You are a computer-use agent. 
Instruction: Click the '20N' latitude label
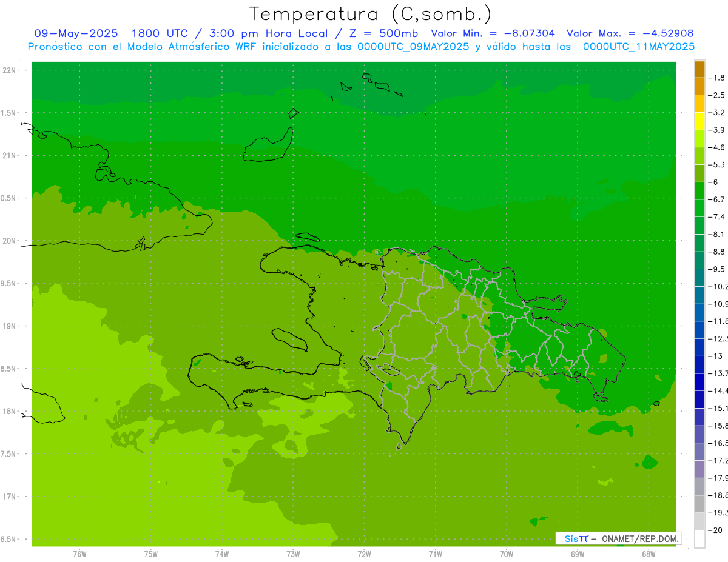10,241
